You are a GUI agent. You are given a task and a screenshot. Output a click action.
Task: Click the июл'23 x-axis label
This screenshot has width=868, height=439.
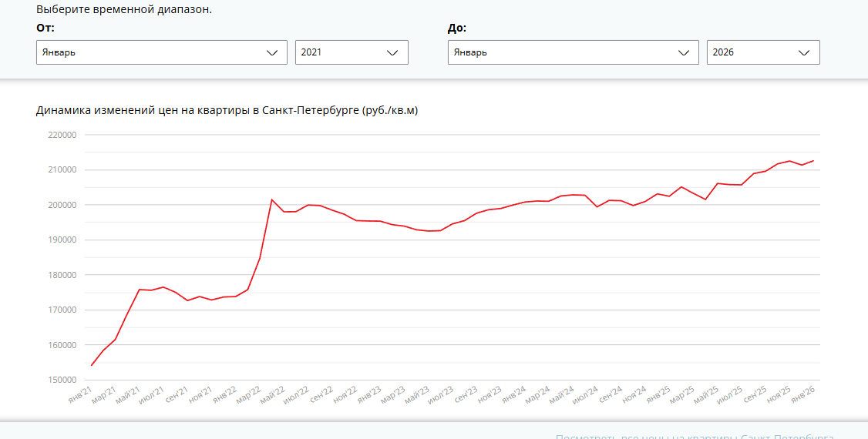[x=442, y=395]
